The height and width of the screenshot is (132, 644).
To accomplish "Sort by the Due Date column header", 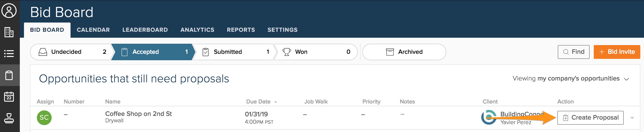I will click(258, 102).
